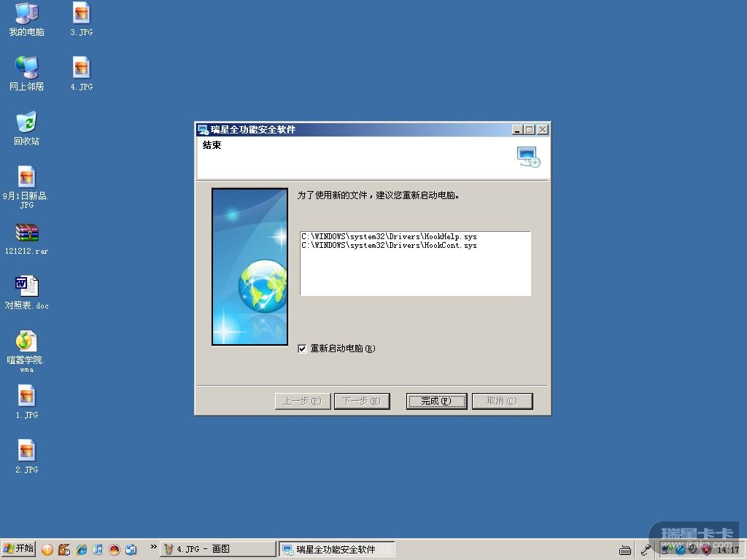Image resolution: width=747 pixels, height=560 pixels.
Task: Switch to 4.JPG - 画图 taskbar item
Action: (x=217, y=549)
